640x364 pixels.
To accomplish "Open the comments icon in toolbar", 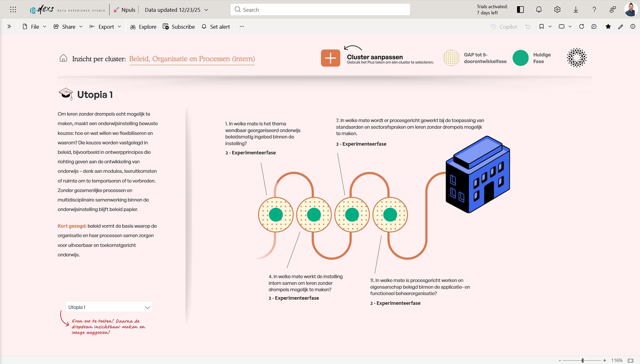I will coord(594,27).
